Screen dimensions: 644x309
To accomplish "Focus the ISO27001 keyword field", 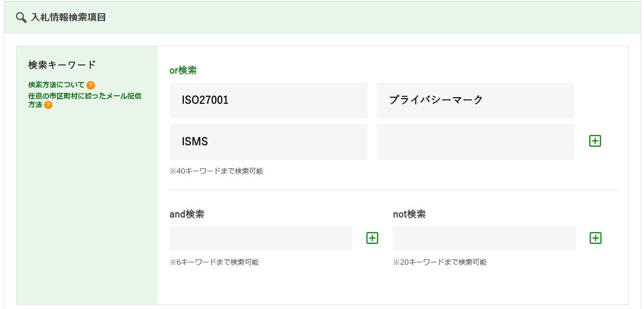I will pyautogui.click(x=268, y=100).
